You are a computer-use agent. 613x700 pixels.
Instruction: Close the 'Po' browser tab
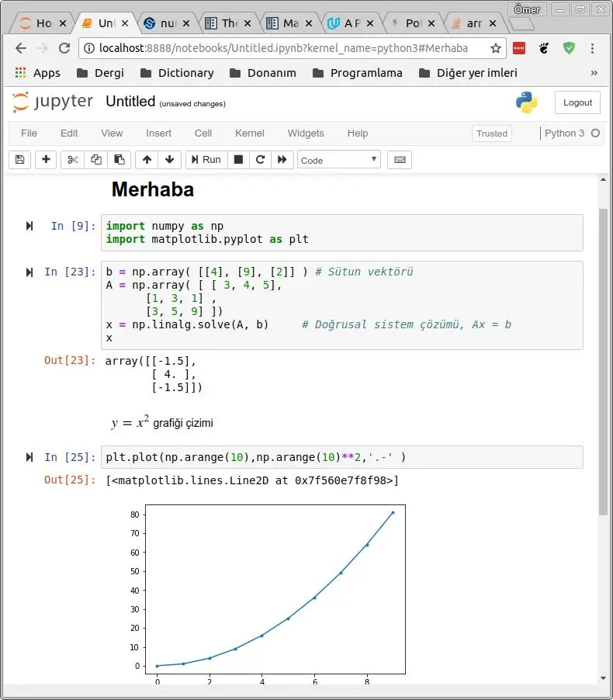click(431, 23)
